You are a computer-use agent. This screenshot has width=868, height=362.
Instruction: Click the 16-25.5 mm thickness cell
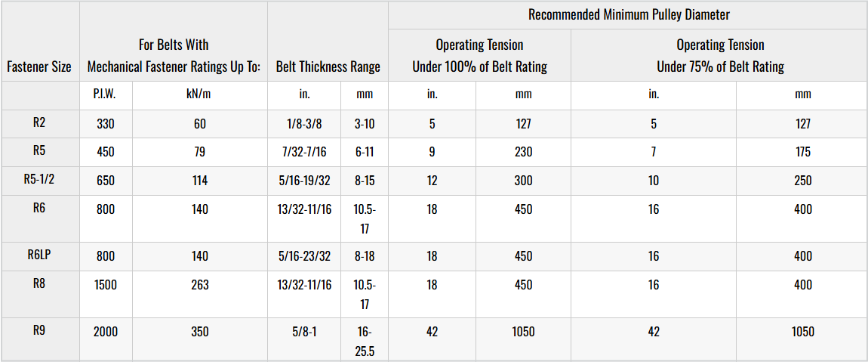(364, 340)
